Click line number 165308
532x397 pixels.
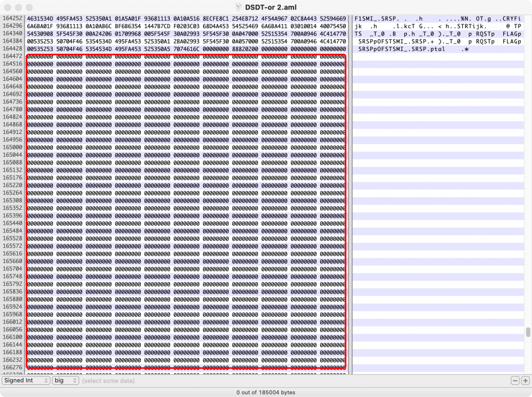pos(13,200)
